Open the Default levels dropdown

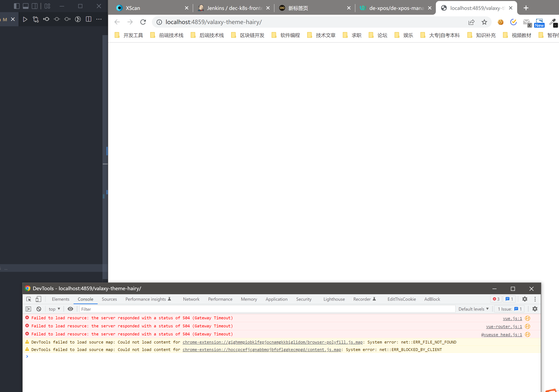[x=473, y=309]
